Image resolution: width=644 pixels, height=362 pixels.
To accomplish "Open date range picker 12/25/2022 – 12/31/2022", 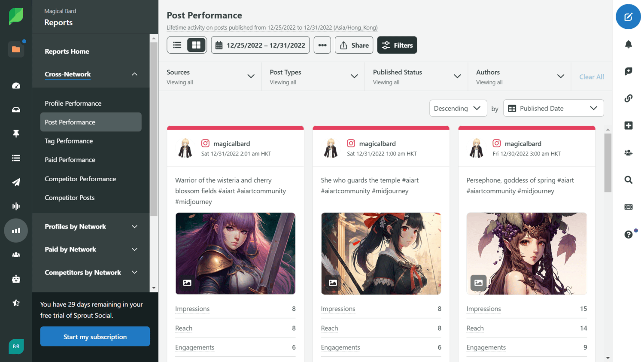I will tap(260, 45).
